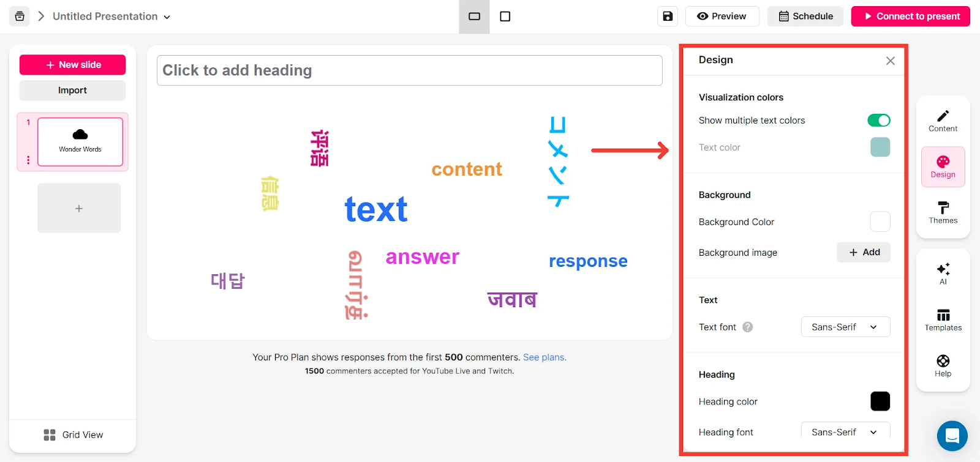
Task: Open the Heading font dropdown
Action: tap(845, 432)
